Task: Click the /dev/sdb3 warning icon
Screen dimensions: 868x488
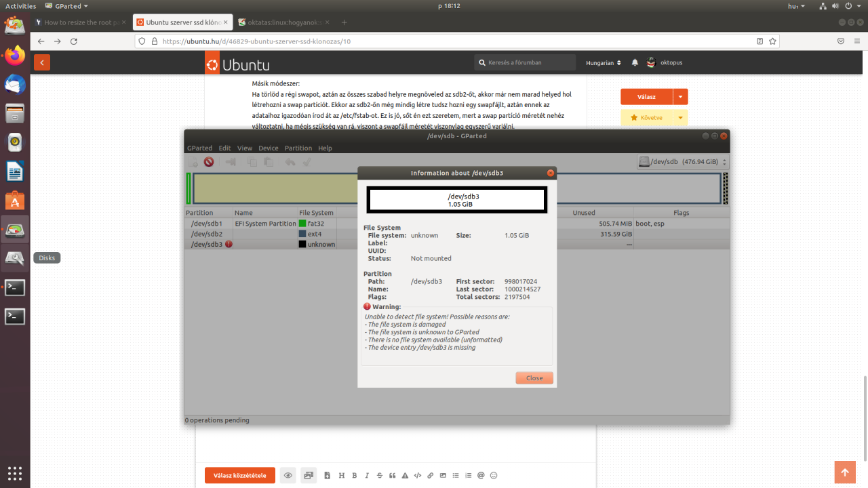Action: click(229, 244)
